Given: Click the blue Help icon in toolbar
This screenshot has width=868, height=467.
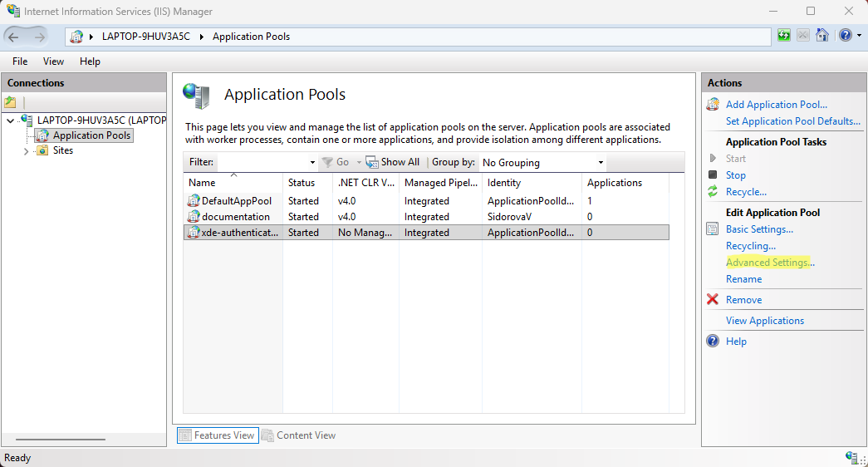Looking at the screenshot, I should (x=846, y=36).
